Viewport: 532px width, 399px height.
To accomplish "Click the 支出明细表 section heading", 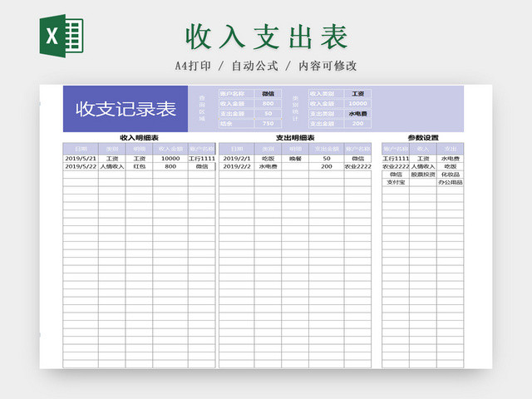I will (x=295, y=138).
